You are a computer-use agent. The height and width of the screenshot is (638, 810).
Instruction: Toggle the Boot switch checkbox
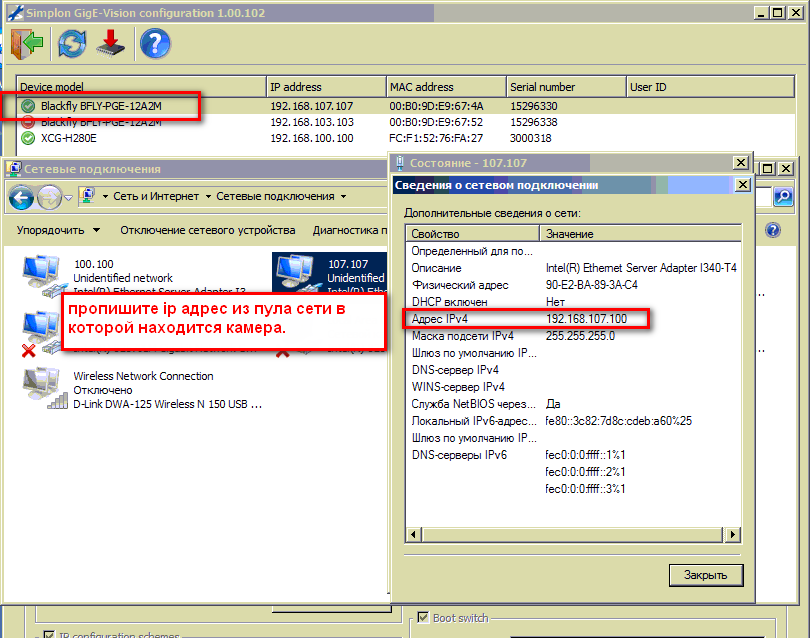[x=423, y=618]
